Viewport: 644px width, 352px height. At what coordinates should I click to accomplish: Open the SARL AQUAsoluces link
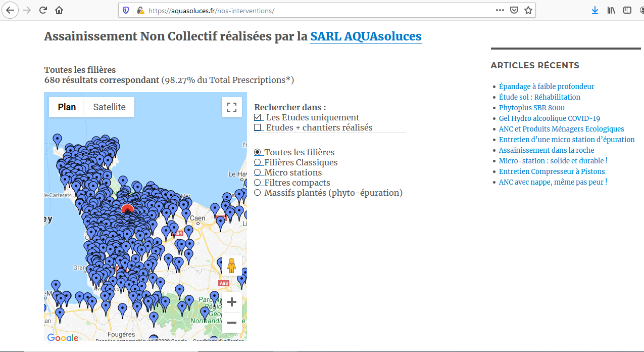[366, 36]
